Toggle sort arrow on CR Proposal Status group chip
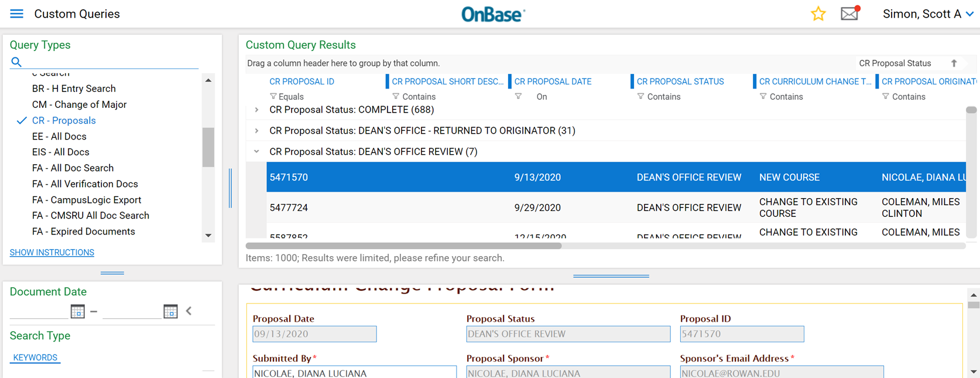The width and height of the screenshot is (980, 378). point(954,63)
